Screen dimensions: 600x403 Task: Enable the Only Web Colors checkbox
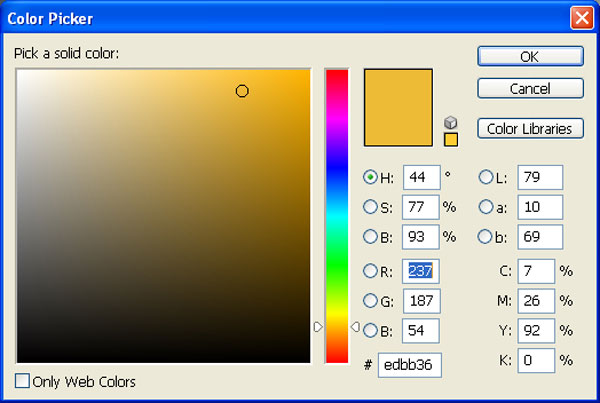coord(23,381)
